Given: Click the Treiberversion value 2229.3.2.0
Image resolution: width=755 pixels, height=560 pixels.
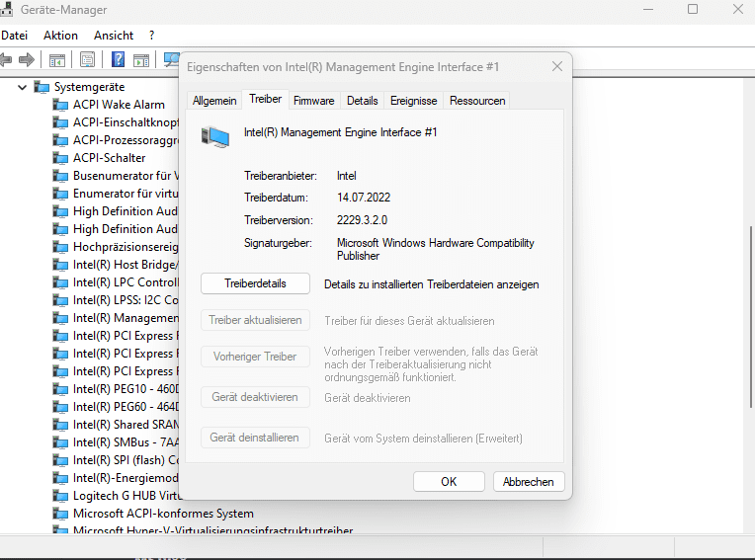Looking at the screenshot, I should click(x=362, y=220).
